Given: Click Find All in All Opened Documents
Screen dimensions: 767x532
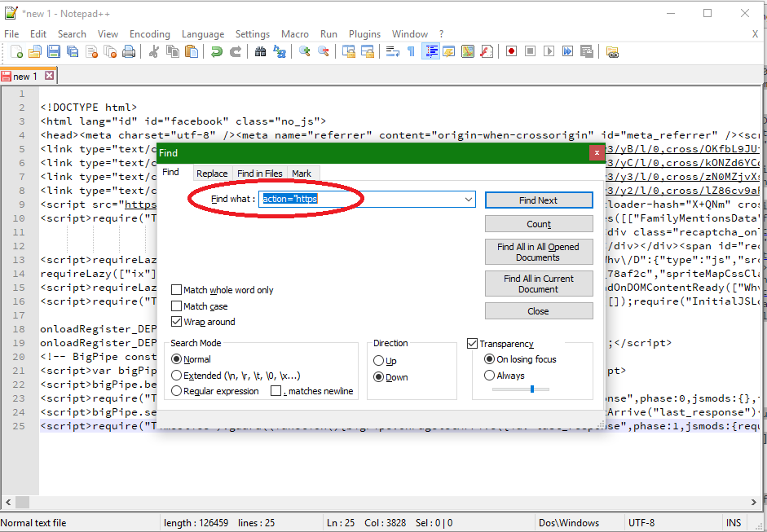Looking at the screenshot, I should tap(539, 252).
